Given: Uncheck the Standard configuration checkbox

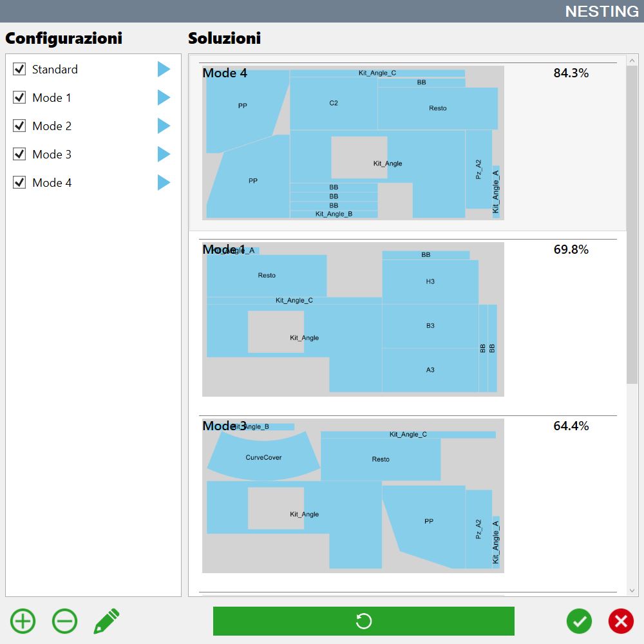Looking at the screenshot, I should 19,69.
